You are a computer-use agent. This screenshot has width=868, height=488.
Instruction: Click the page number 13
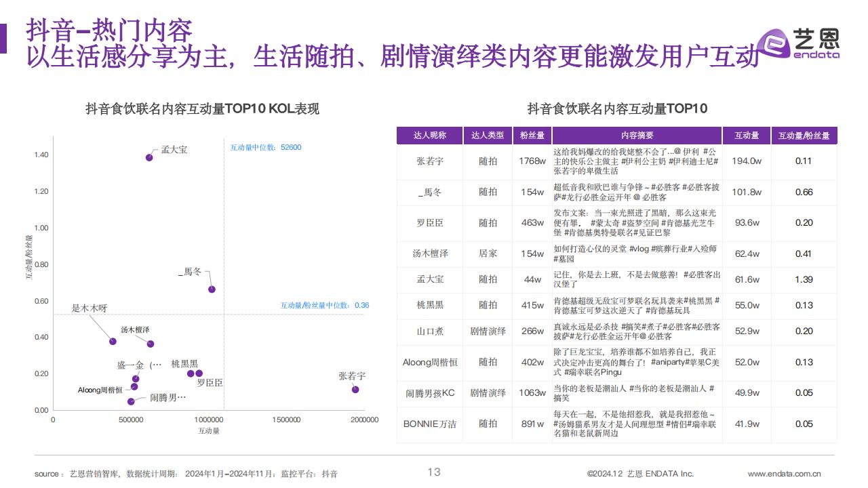[434, 472]
